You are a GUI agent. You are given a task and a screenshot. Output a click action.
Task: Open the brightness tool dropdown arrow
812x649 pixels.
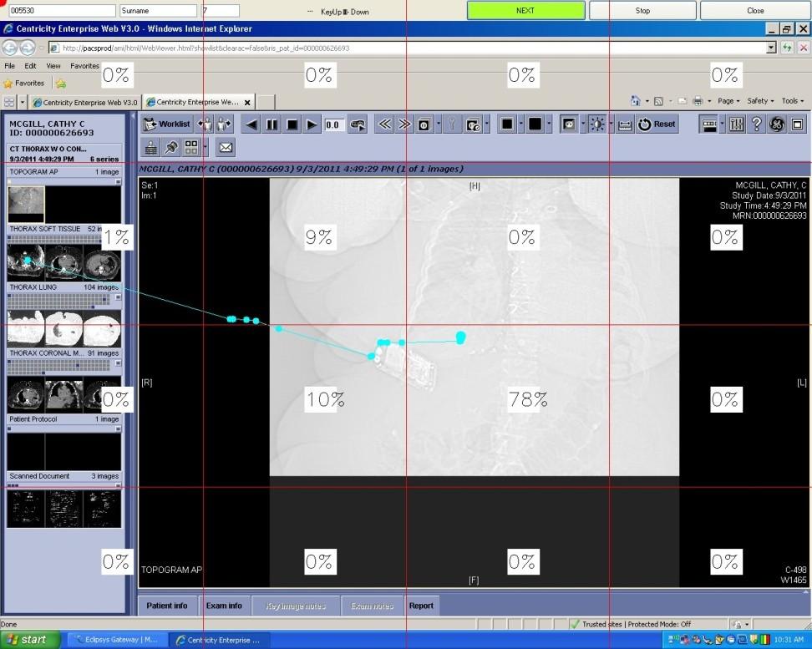[611, 124]
